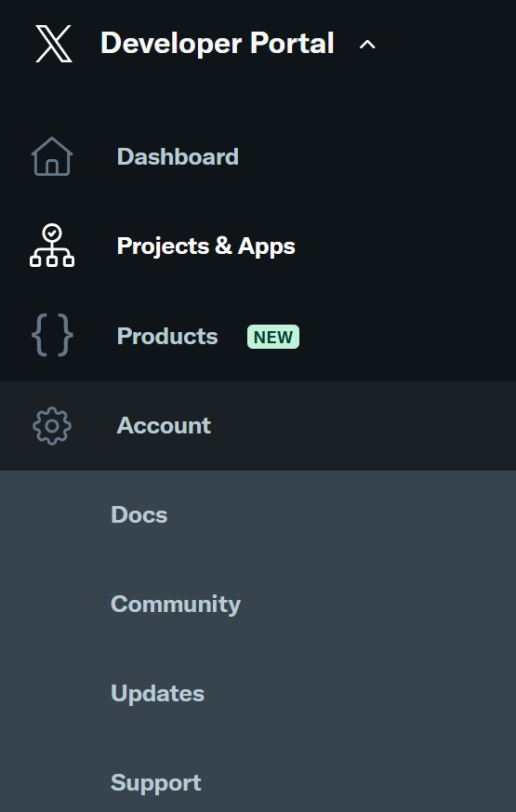This screenshot has height=812, width=516.
Task: Click the Account gear icon
Action: tap(52, 426)
